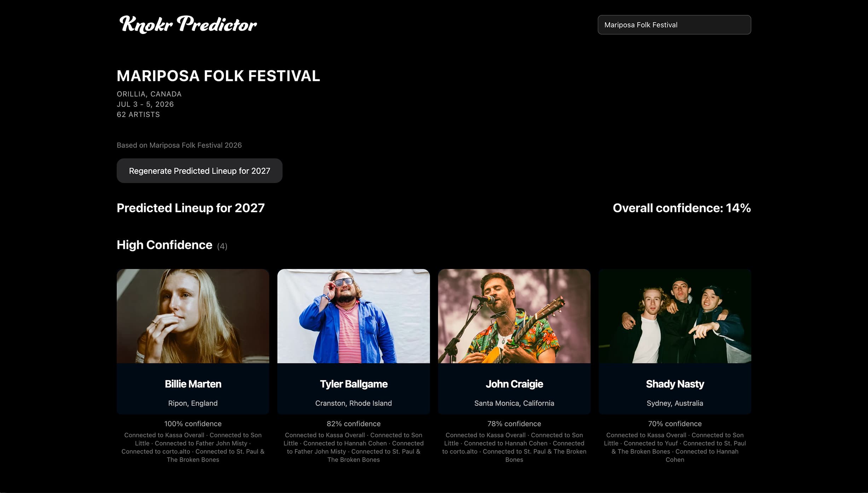The image size is (868, 493).
Task: Click the Shady Nasty band photo
Action: 675,316
